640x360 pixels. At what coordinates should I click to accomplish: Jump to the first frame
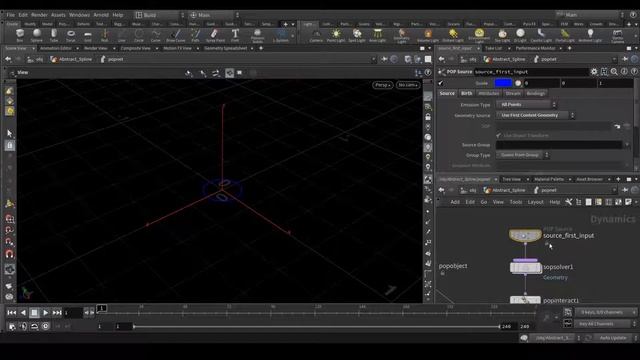tap(11, 313)
